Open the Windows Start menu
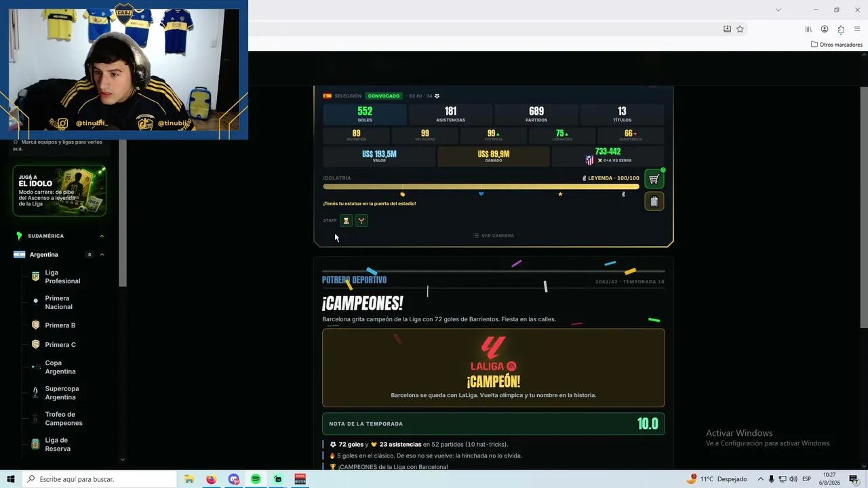This screenshot has width=868, height=488. (x=11, y=479)
